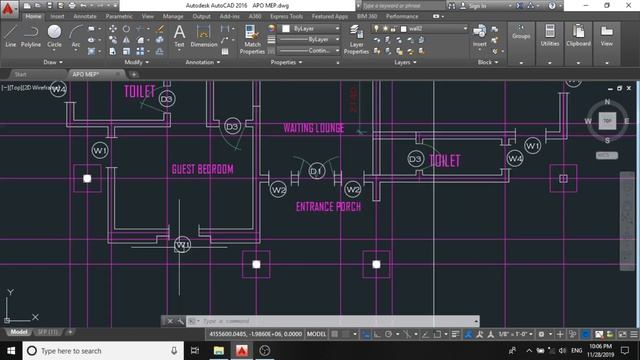This screenshot has width=640, height=360.
Task: Open the Express Tools tab
Action: tap(287, 16)
